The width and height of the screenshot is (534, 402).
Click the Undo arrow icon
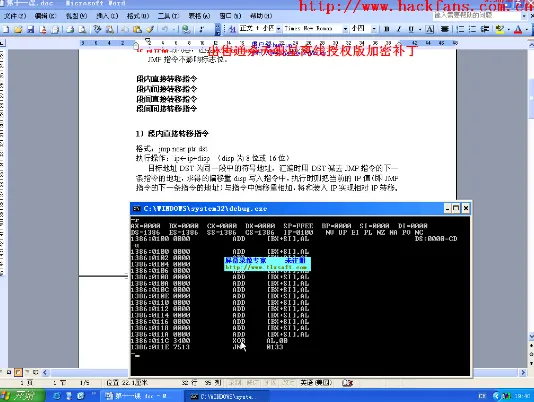coord(165,29)
